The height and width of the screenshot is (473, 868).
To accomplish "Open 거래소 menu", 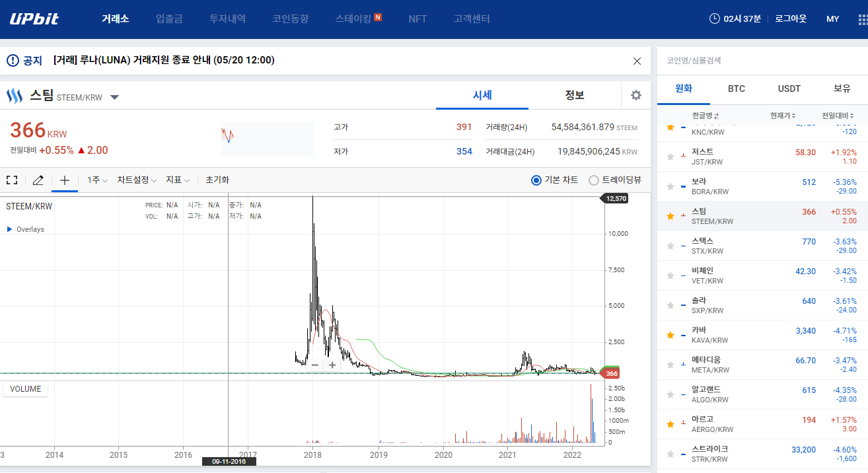I will pos(115,18).
